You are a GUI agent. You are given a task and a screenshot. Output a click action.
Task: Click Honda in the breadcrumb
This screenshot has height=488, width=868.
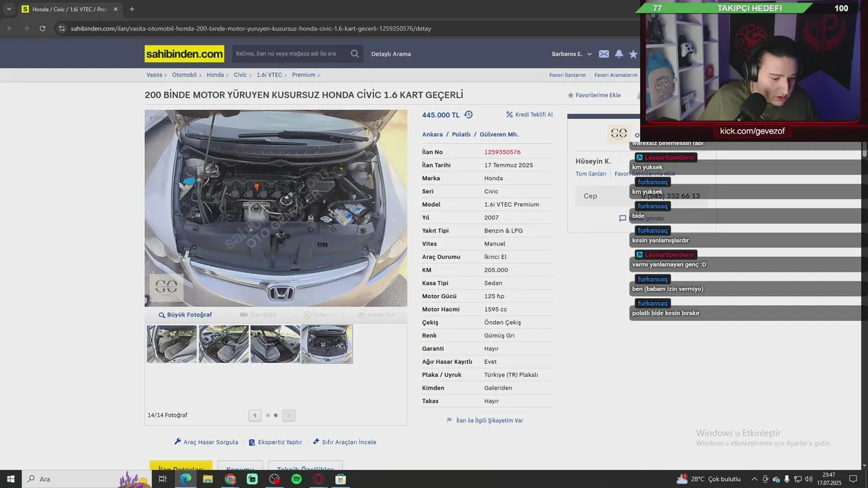[215, 75]
